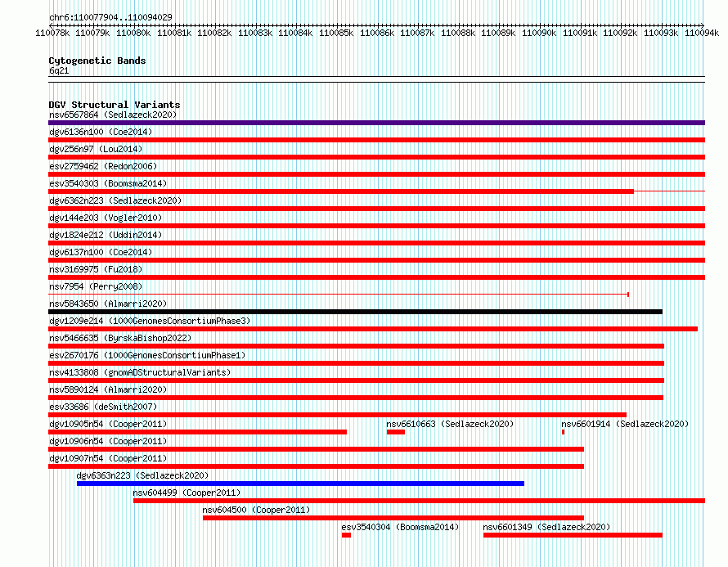Select the short red nsv6610663 bar
Viewport: 728px width, 567px height.
396,432
